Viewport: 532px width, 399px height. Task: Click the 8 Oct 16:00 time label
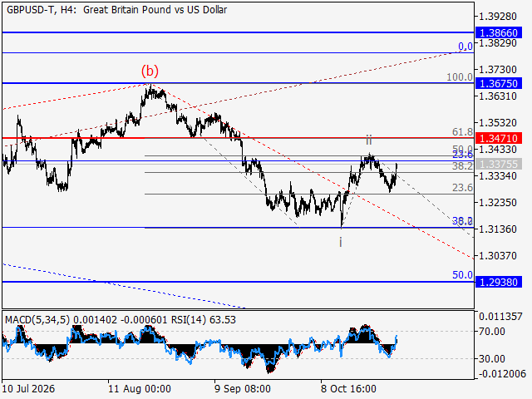[348, 388]
